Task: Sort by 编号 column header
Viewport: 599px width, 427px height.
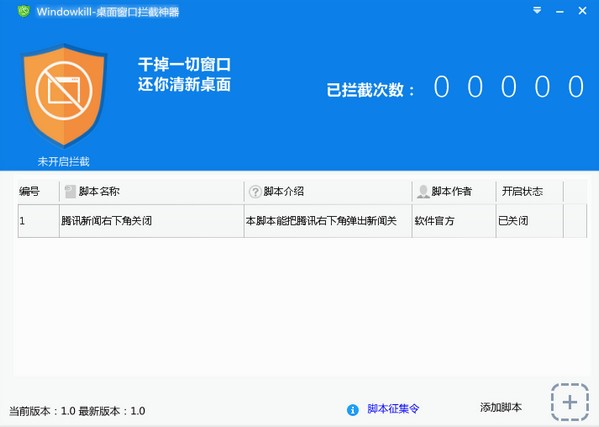Action: click(29, 191)
